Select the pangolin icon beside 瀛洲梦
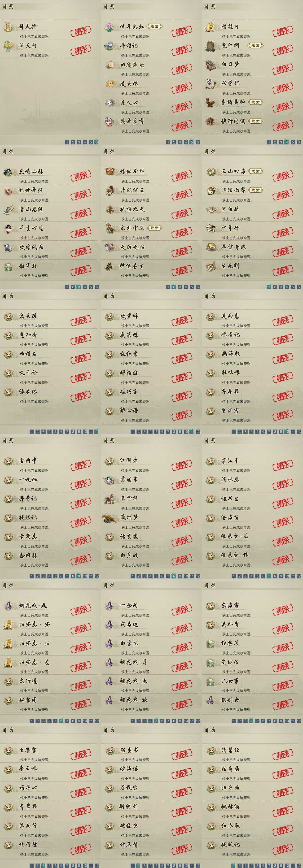 pyautogui.click(x=110, y=518)
